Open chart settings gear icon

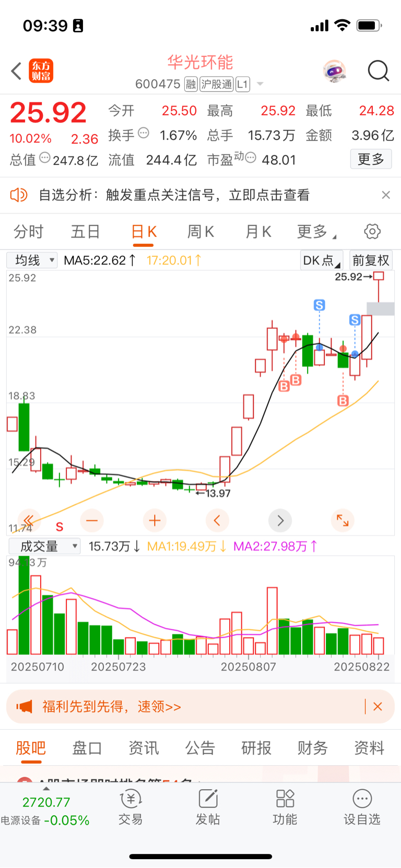372,231
